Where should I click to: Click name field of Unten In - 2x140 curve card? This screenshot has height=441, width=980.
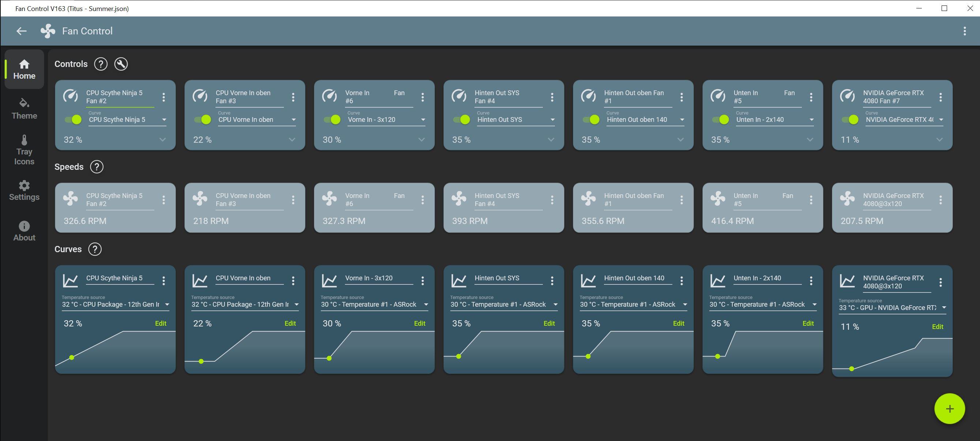pos(767,279)
